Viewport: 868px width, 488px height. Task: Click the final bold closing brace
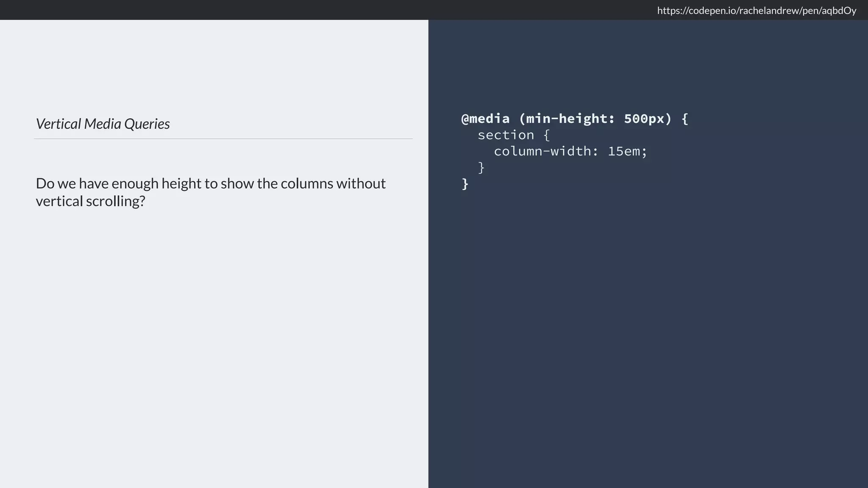(465, 184)
